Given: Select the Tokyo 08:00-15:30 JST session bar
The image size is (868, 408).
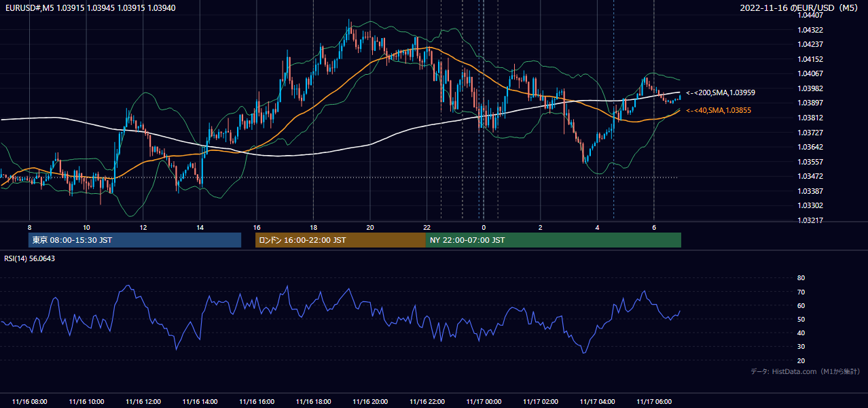Looking at the screenshot, I should 135,240.
